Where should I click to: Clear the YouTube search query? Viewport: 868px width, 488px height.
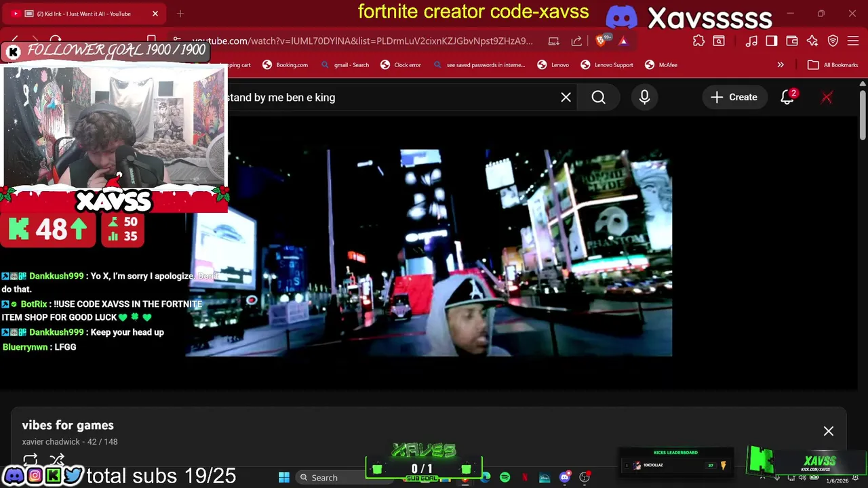coord(566,98)
